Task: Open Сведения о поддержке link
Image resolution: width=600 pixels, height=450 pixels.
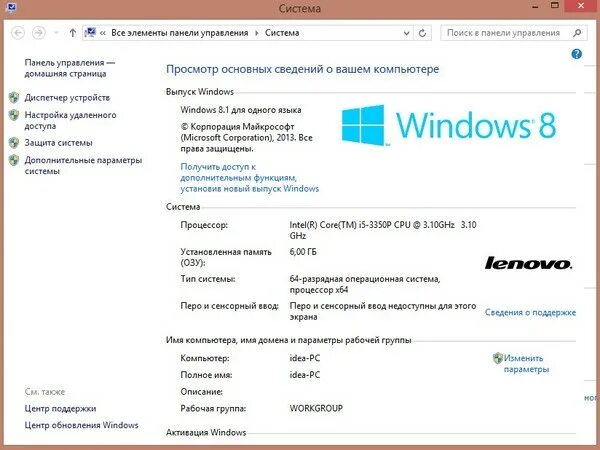Action: click(x=530, y=312)
